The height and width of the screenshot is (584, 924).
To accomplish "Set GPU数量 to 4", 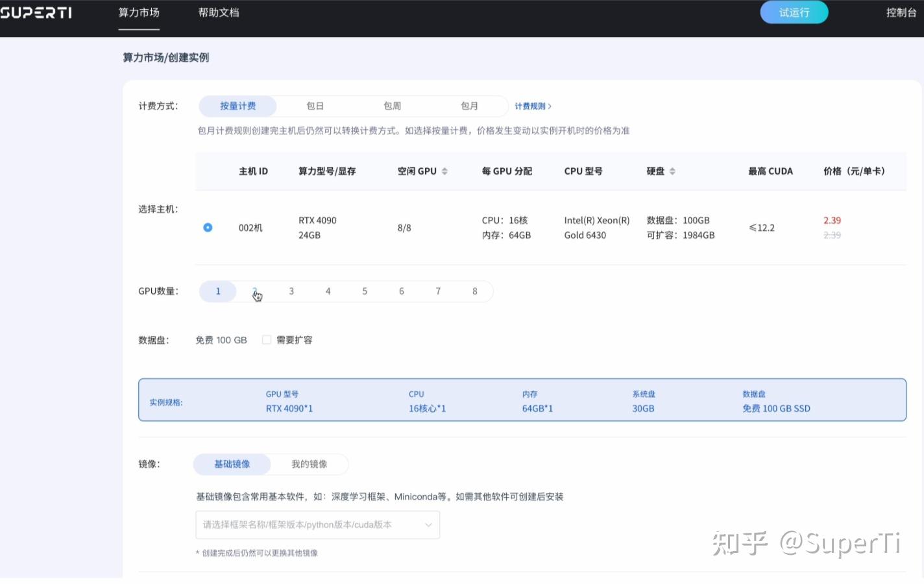I will 328,291.
